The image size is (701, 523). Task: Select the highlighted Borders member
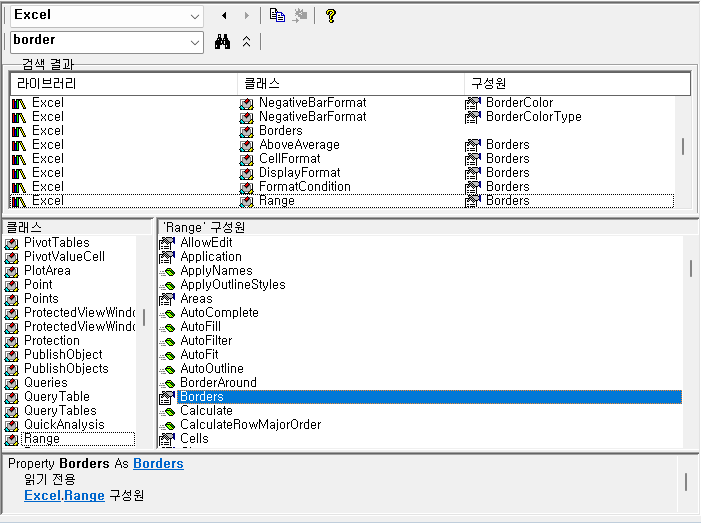(x=430, y=397)
